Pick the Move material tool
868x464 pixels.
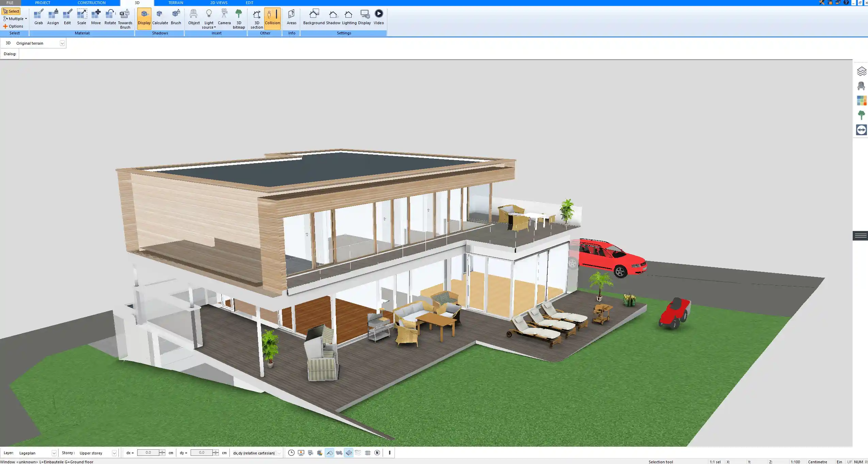(96, 17)
